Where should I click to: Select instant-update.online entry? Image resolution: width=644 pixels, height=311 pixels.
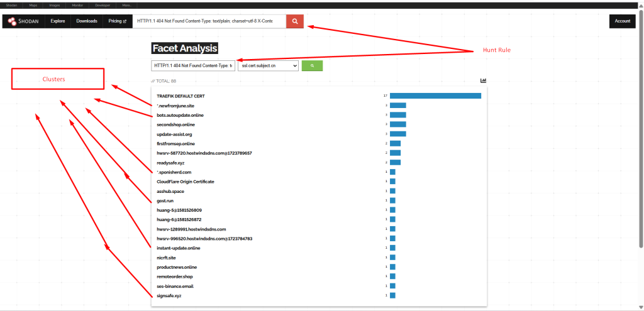tap(178, 248)
